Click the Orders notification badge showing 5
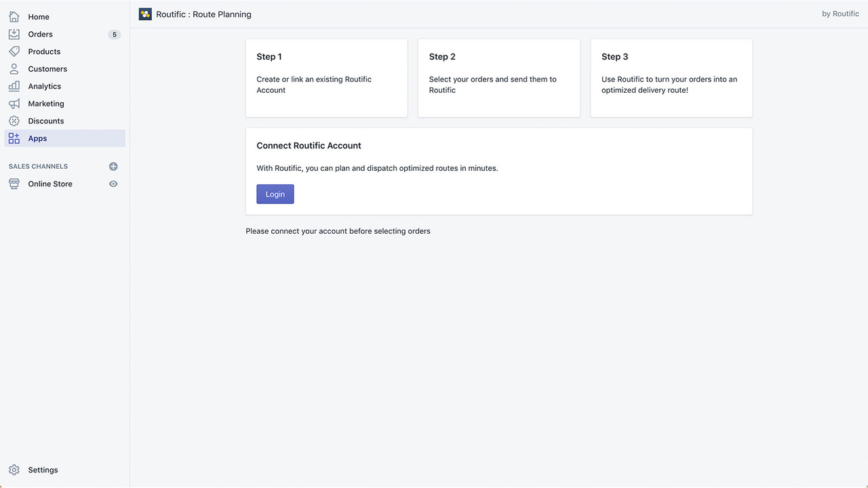Screen dimensions: 868x488 point(115,34)
